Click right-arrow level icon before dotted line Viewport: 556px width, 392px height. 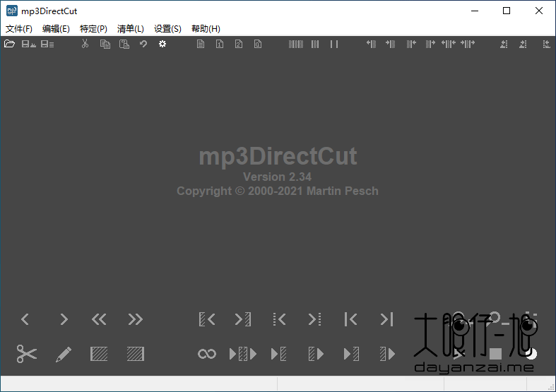(523, 44)
